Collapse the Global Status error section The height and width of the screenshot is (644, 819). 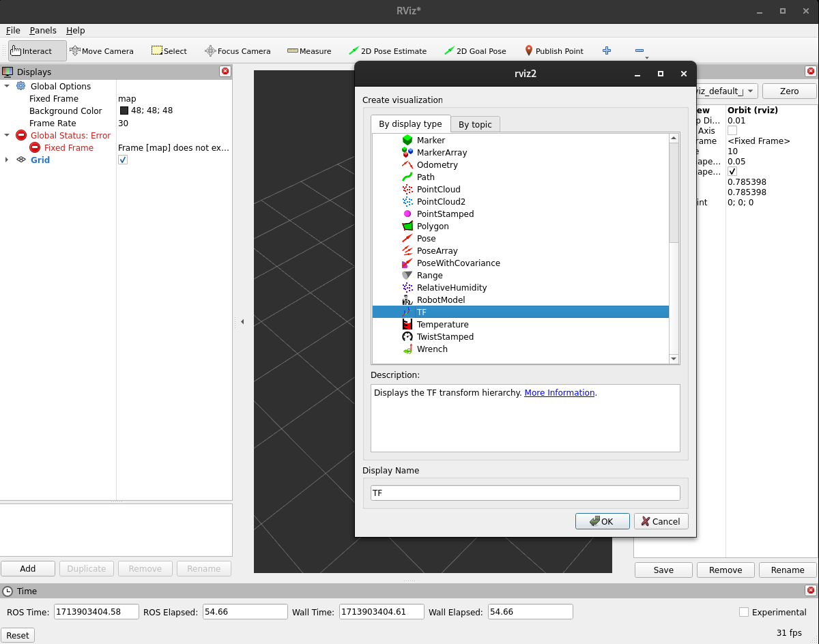(7, 136)
